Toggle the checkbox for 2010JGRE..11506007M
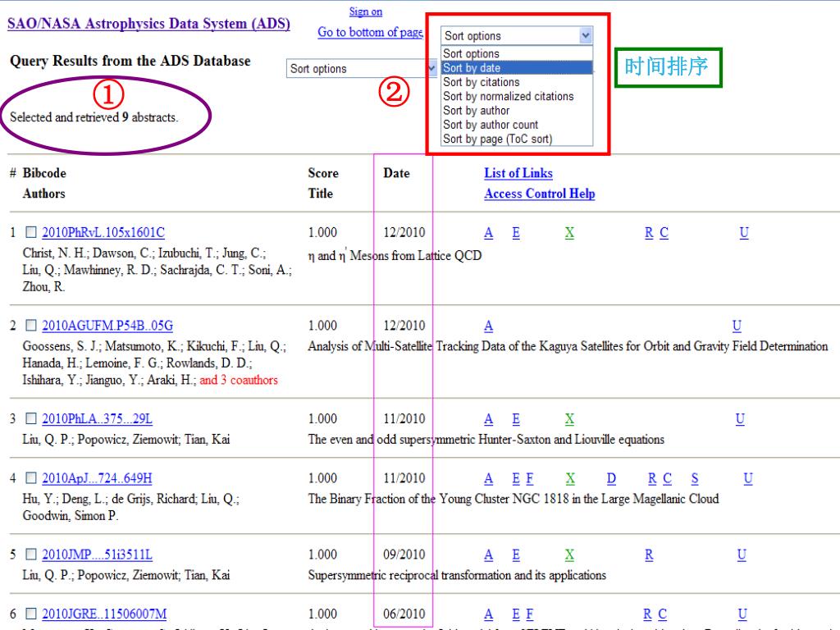This screenshot has height=630, width=840. (31, 614)
